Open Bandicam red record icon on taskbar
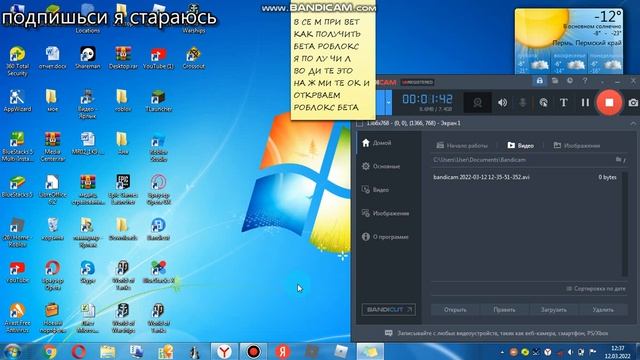Viewport: 640px width, 360px height. click(x=253, y=351)
